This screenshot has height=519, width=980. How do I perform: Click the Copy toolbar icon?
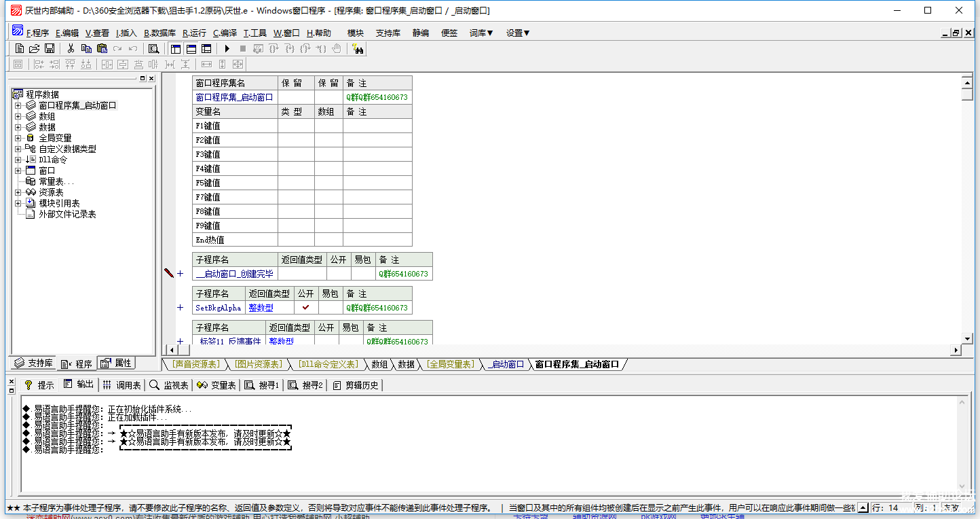pos(86,48)
